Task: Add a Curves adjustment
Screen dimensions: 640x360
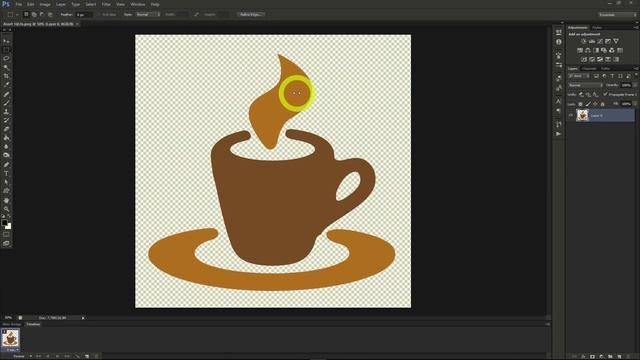Action: (600, 41)
